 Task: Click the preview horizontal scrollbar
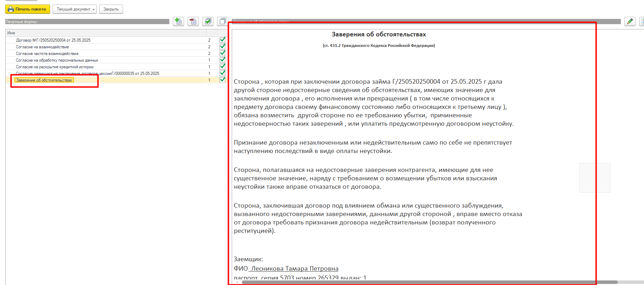pyautogui.click(x=429, y=282)
